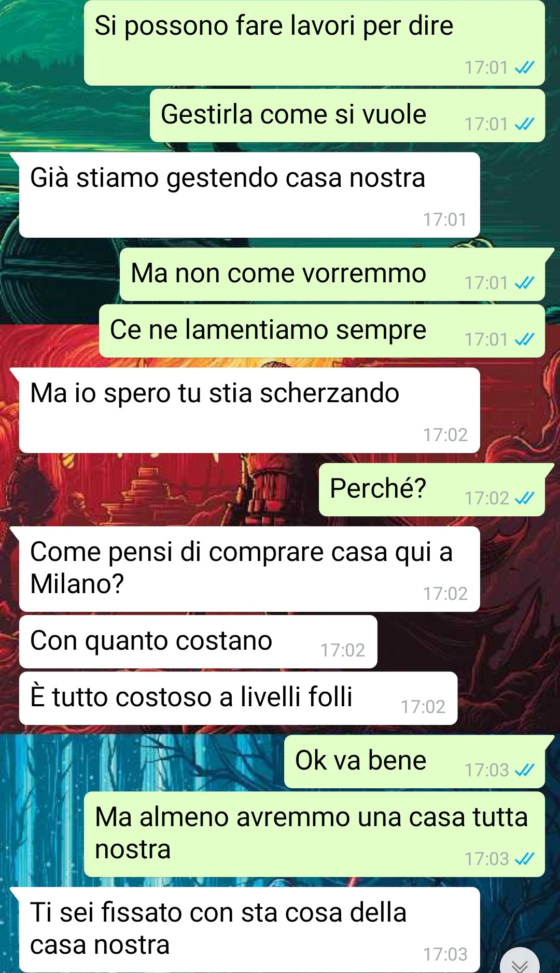Select message 'È tutto costoso a livelli folli'

click(238, 698)
